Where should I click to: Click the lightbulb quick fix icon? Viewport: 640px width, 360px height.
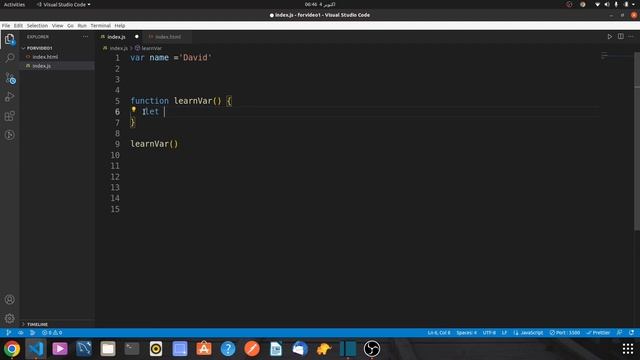click(133, 110)
